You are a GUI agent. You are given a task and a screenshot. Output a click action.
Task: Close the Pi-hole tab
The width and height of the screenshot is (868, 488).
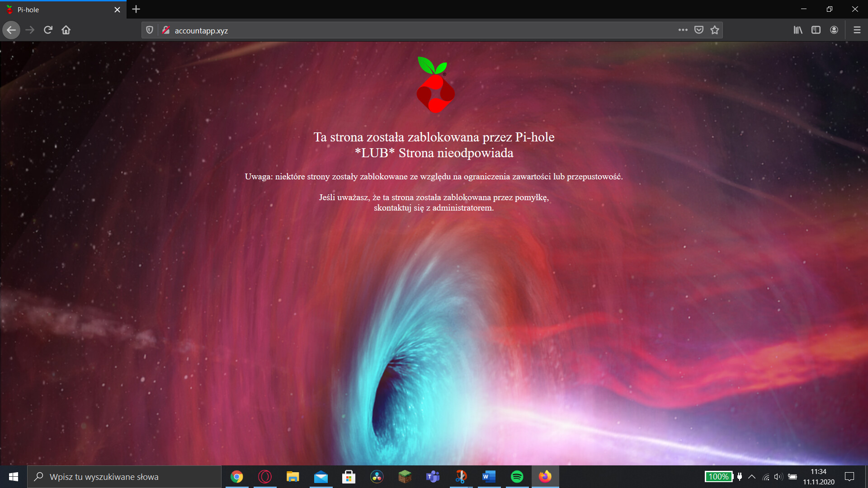117,9
